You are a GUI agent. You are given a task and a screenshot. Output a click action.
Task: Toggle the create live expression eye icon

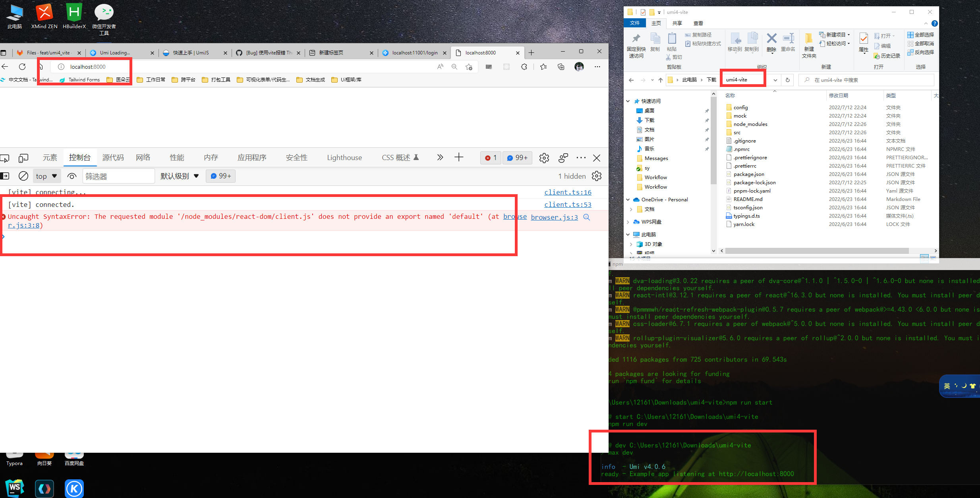(72, 176)
